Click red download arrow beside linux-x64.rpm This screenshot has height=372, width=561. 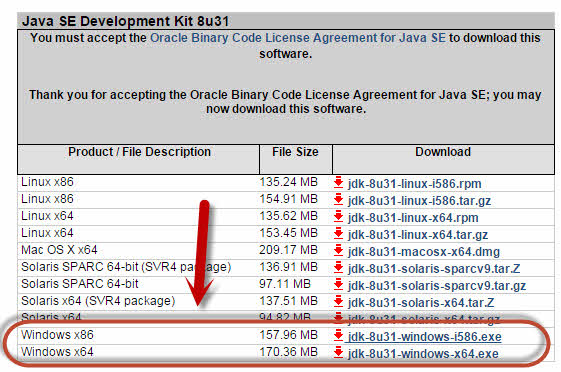coord(338,216)
